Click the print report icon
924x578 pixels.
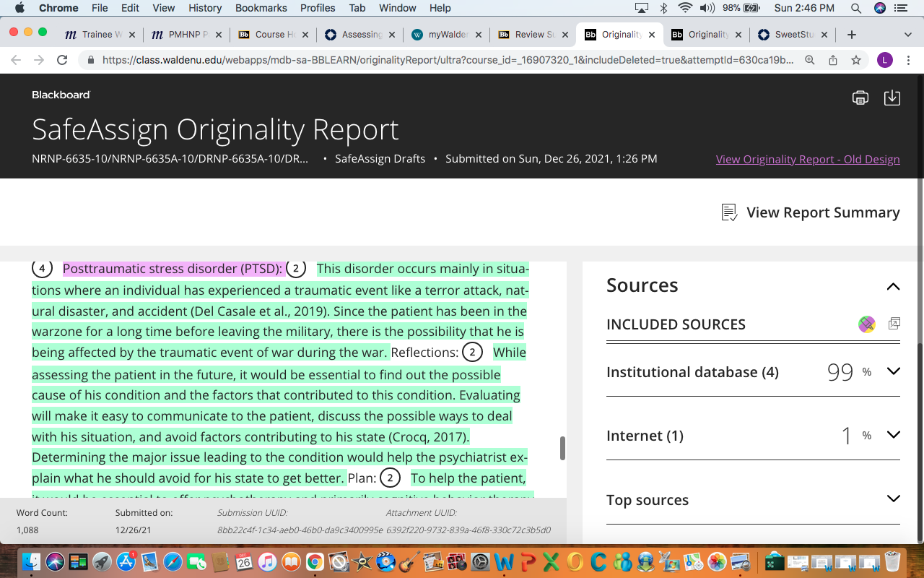pos(860,98)
